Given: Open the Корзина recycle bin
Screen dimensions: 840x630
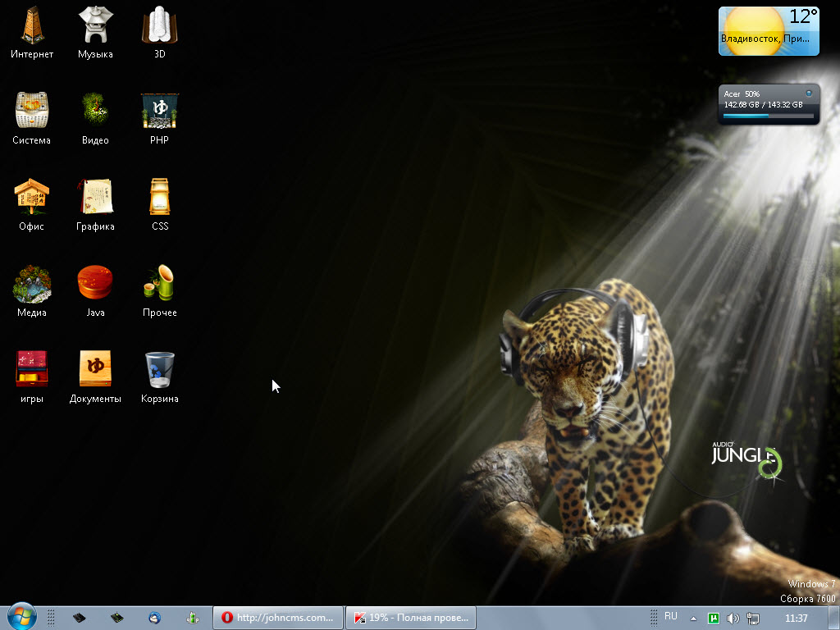Looking at the screenshot, I should point(159,371).
